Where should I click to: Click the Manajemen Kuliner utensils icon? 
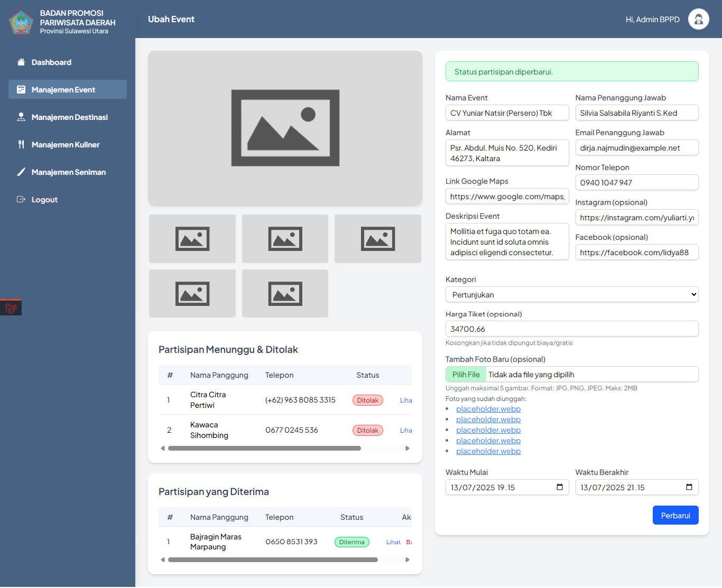tap(21, 144)
